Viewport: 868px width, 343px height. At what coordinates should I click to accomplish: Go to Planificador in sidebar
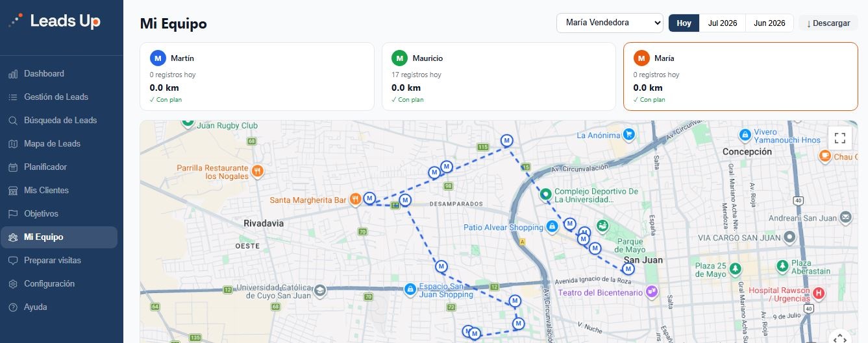tap(58, 167)
